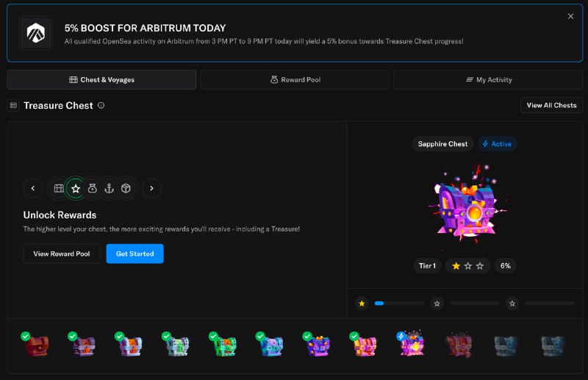Click the Active status badge

(497, 144)
